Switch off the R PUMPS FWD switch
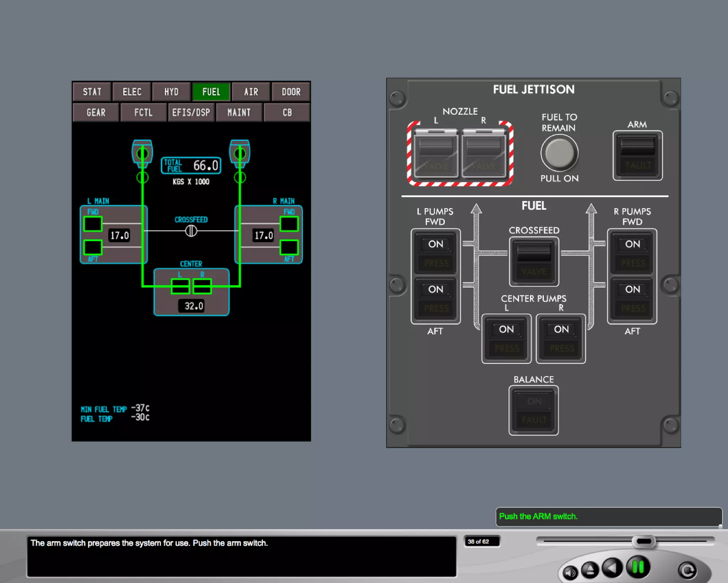Screen dimensions: 728x583 point(632,253)
